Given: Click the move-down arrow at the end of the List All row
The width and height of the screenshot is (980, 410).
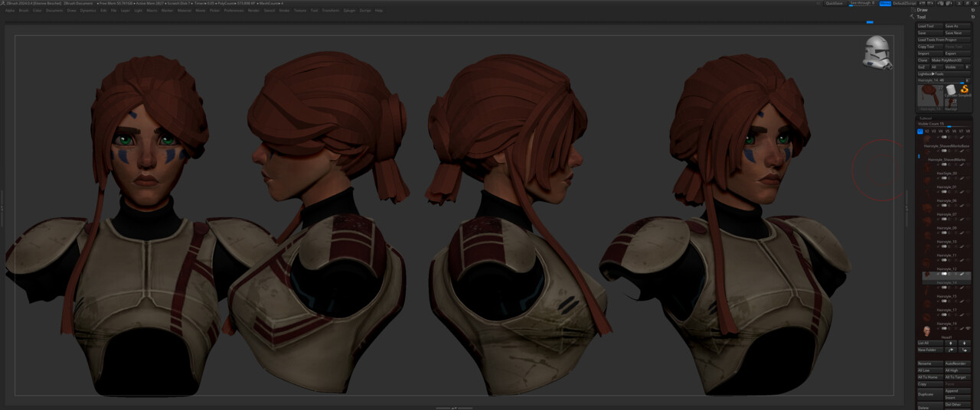Looking at the screenshot, I should pyautogui.click(x=964, y=343).
